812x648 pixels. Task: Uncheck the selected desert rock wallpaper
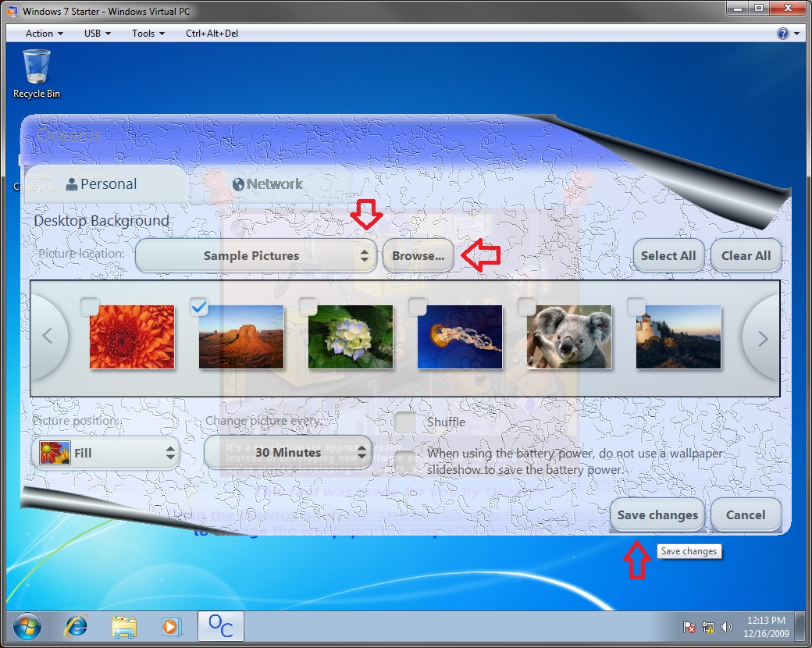pyautogui.click(x=199, y=308)
